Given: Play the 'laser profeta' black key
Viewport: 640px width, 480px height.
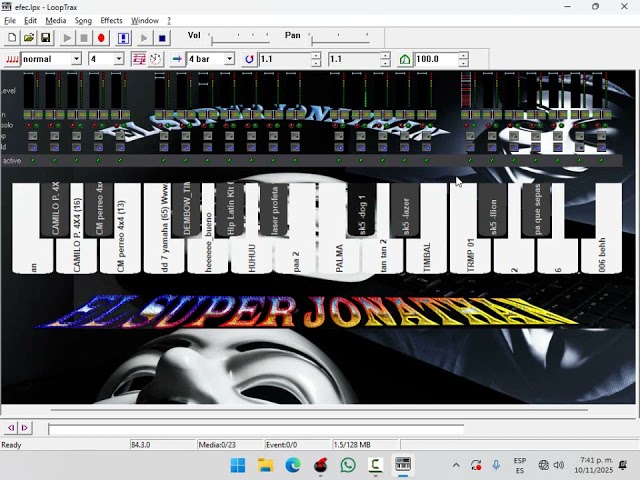Looking at the screenshot, I should click(274, 209).
